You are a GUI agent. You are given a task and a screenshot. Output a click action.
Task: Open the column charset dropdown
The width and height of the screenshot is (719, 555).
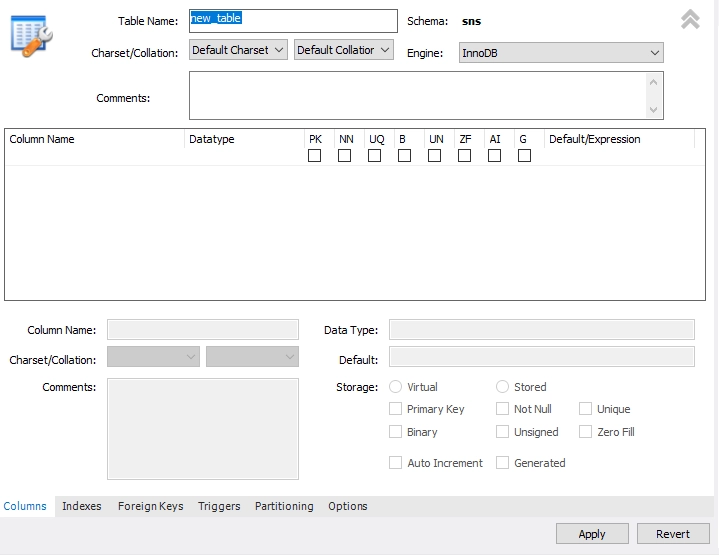pyautogui.click(x=154, y=356)
